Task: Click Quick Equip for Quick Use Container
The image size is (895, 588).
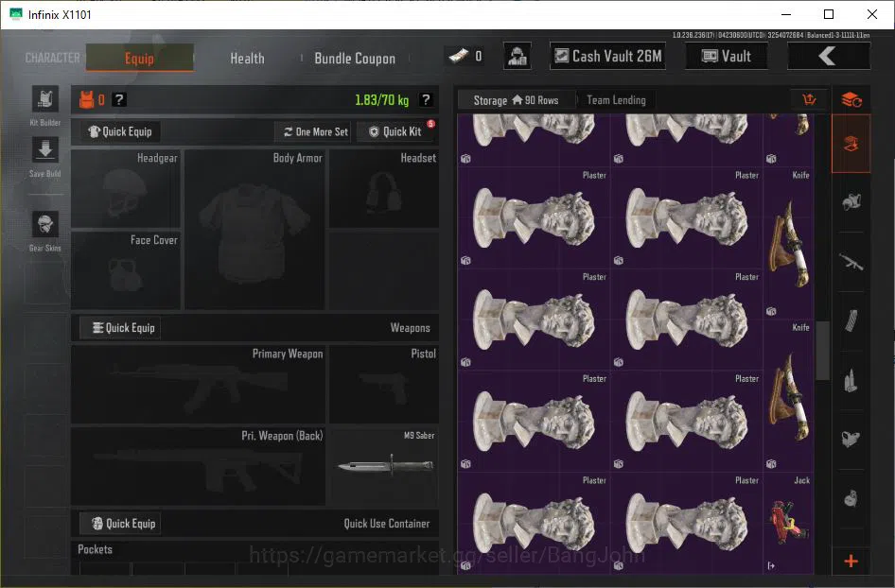Action: [x=120, y=524]
